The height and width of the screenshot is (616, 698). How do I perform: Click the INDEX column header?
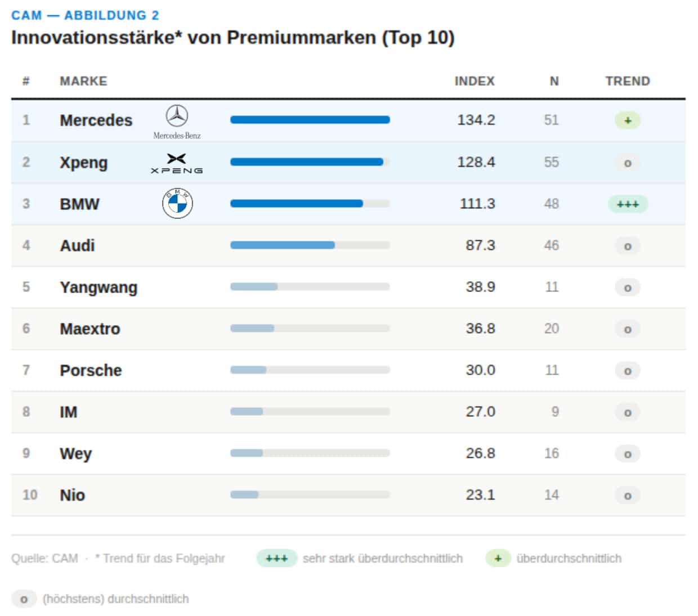475,81
